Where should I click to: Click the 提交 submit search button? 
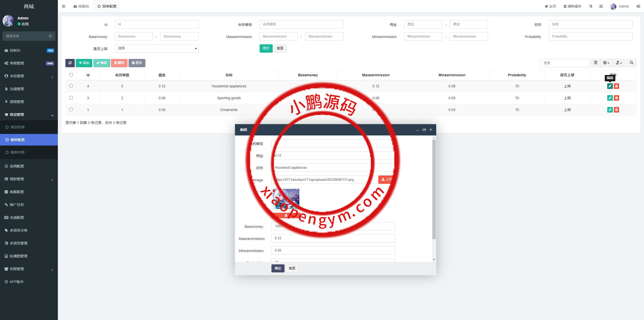pos(266,48)
